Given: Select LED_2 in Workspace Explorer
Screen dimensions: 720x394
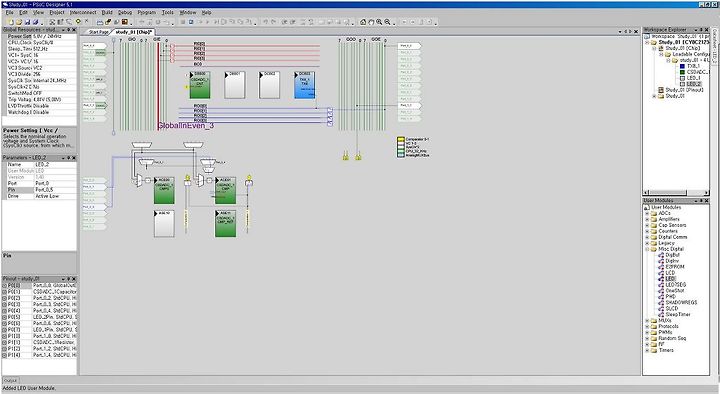Looking at the screenshot, I should tap(694, 84).
